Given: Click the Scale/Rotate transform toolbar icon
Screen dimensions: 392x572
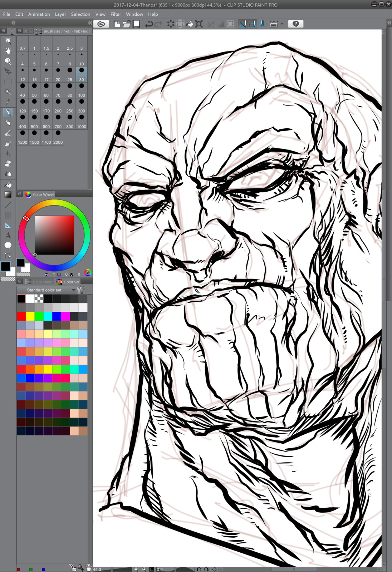Looking at the screenshot, I should pos(199,24).
